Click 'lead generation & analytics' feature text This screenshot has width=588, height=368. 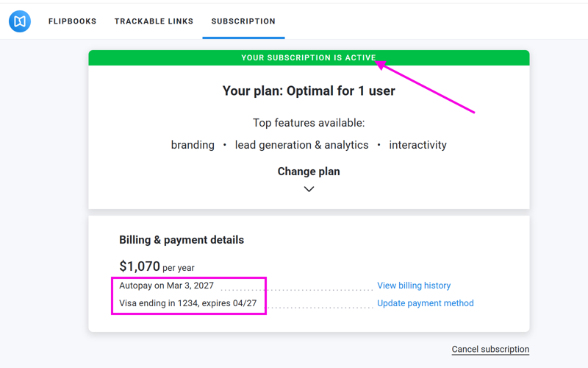pos(301,145)
